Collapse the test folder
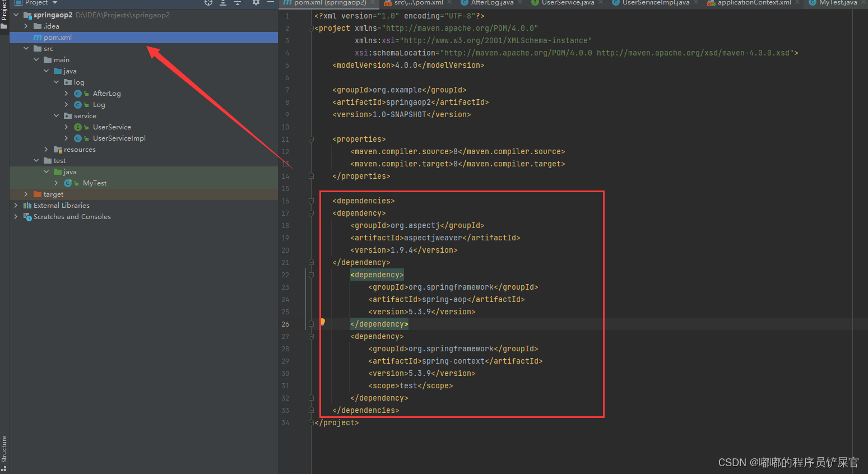The height and width of the screenshot is (474, 868). click(x=36, y=161)
